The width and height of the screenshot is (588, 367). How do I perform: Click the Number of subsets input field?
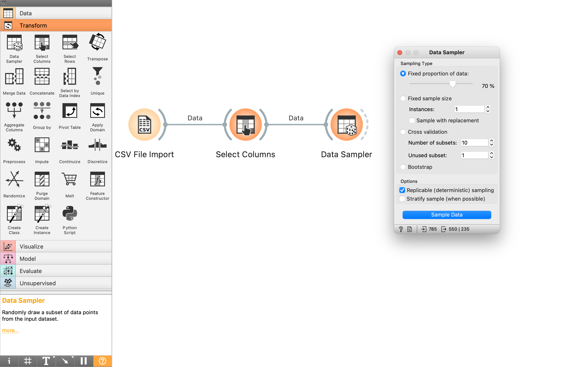coord(474,143)
